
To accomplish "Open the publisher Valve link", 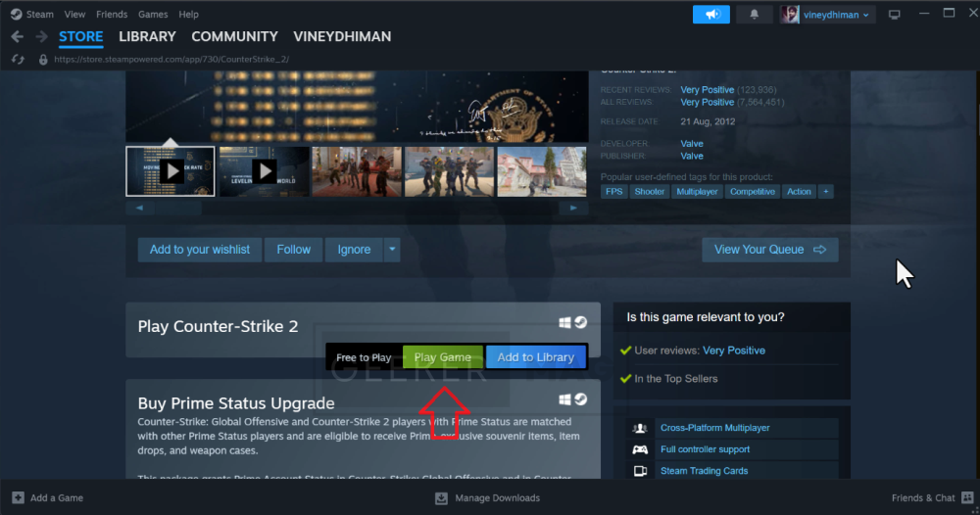I will [x=692, y=156].
